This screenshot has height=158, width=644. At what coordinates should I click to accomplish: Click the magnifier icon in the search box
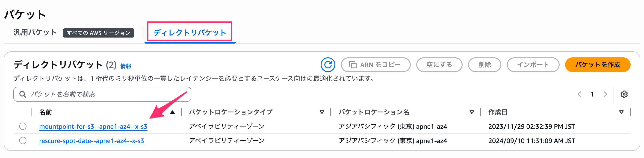coord(23,94)
